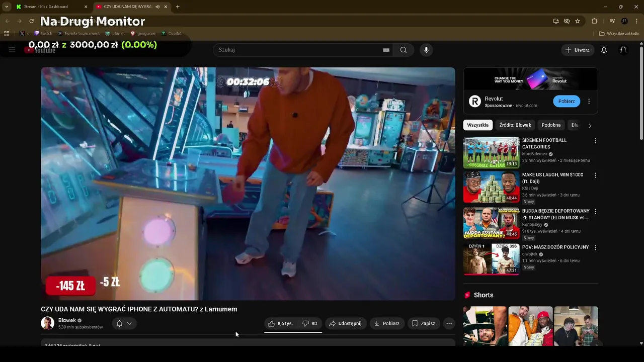Screen dimensions: 644x362
Task: Click the Zapisz save button
Action: (x=423, y=323)
